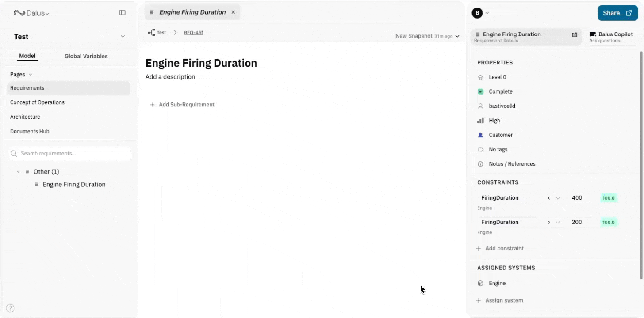Click the green 100.0 score badge
Screen dimensions: 644x318
[x=608, y=197]
